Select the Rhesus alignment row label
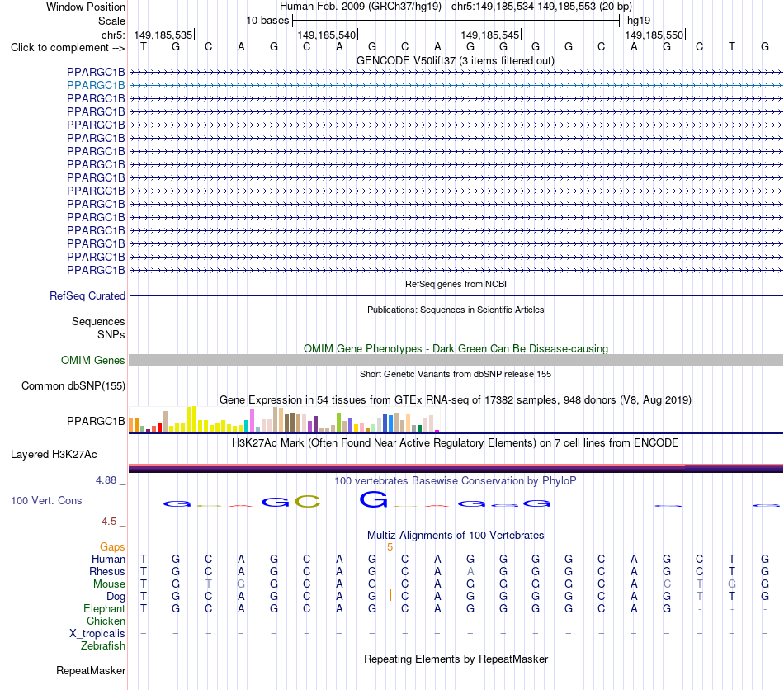 click(107, 571)
